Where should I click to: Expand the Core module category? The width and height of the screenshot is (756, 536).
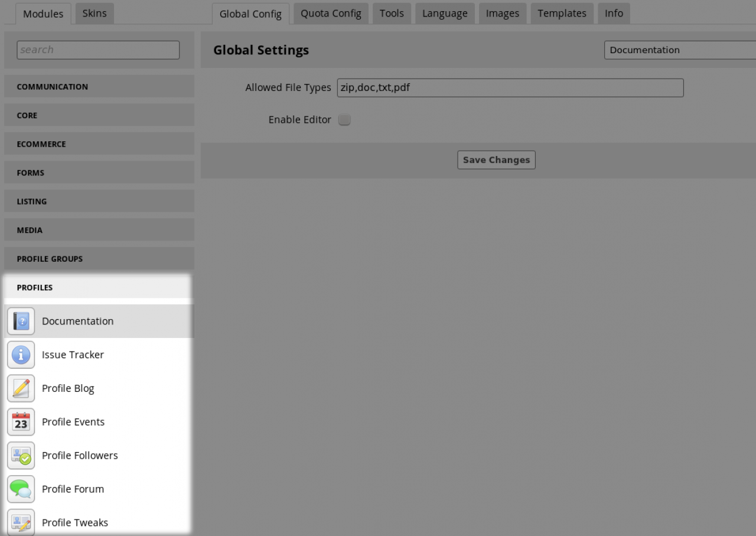pyautogui.click(x=99, y=115)
